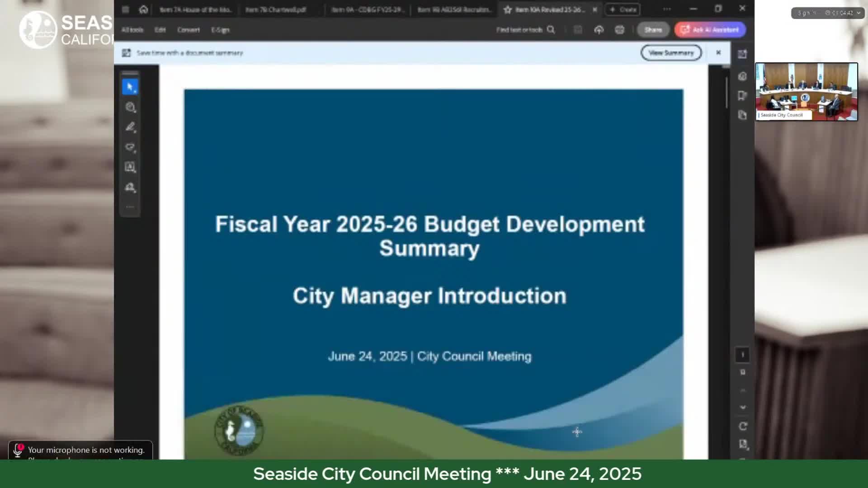Open the bookmarks panel icon on right rail
Viewport: 868px width, 488px height.
(x=742, y=96)
